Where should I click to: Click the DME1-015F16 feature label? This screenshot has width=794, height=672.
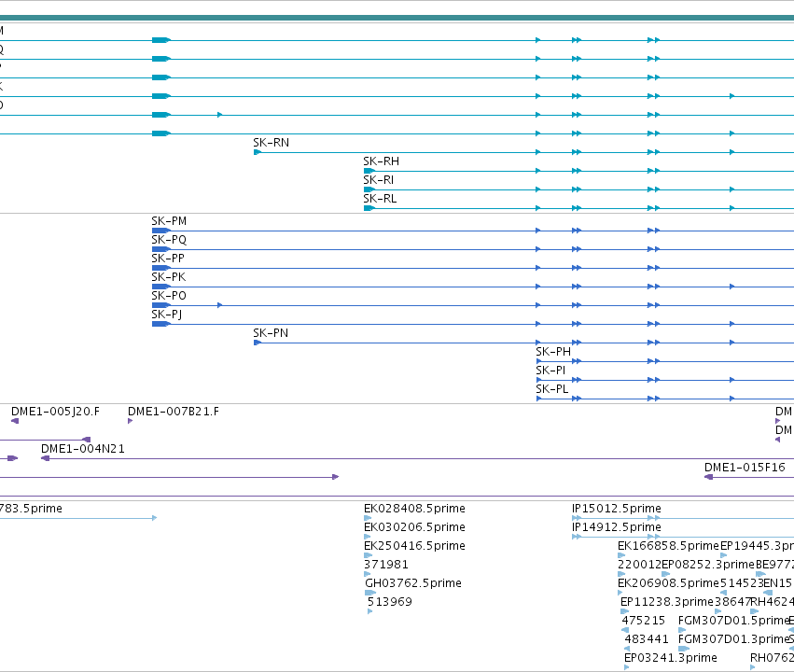(745, 468)
